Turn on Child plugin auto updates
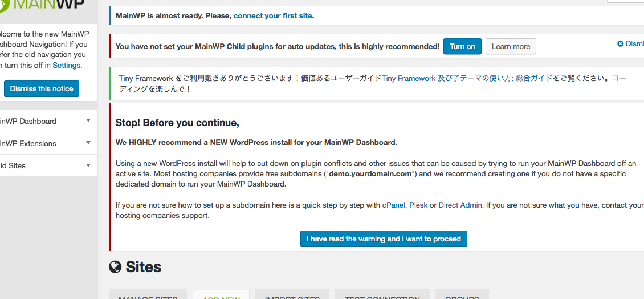The image size is (644, 299). [462, 46]
